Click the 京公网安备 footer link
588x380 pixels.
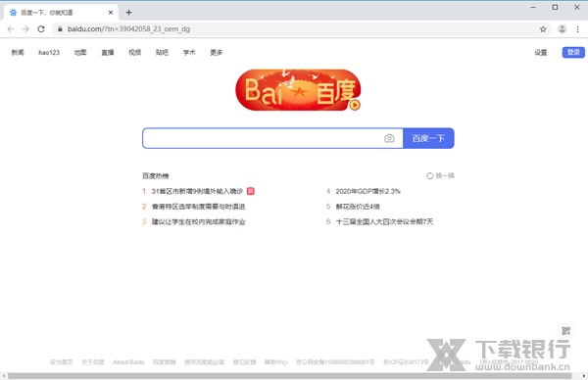tap(335, 362)
